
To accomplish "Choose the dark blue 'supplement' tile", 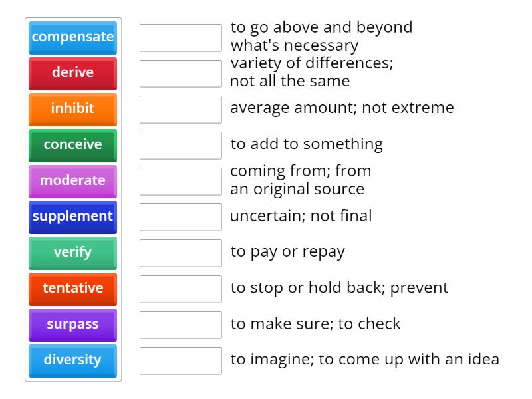I will 72,217.
